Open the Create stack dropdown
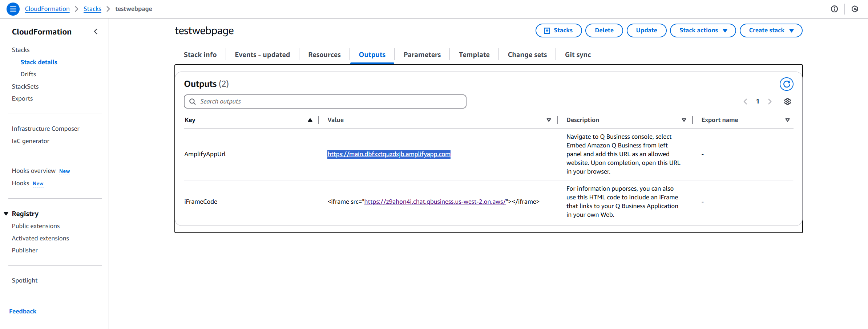Image resolution: width=868 pixels, height=329 pixels. tap(771, 31)
